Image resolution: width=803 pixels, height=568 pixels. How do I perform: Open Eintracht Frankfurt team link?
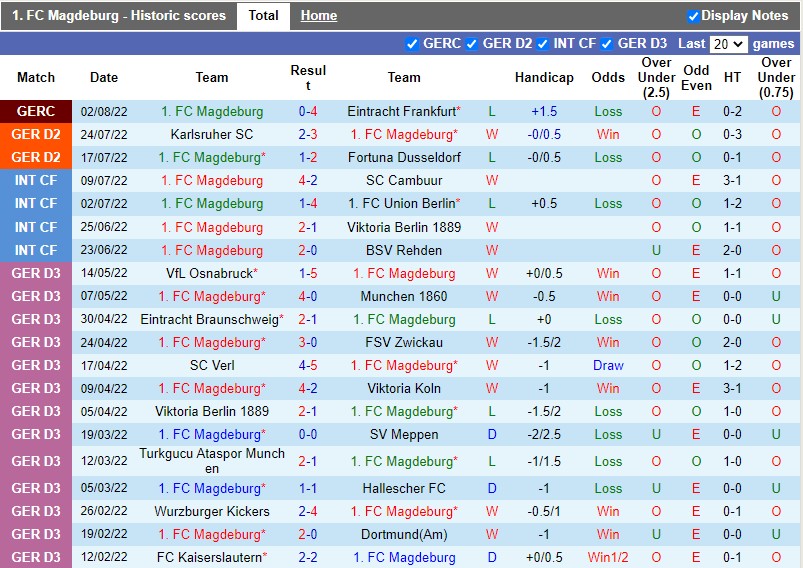(402, 112)
